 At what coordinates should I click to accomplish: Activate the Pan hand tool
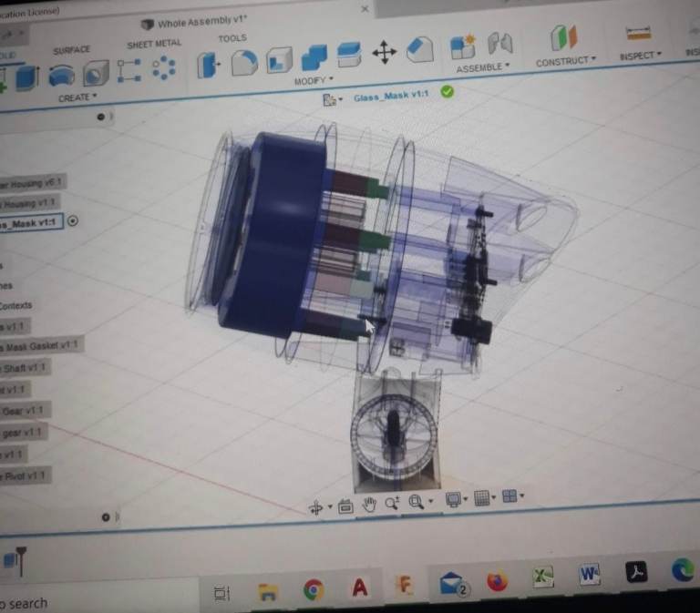pos(369,505)
